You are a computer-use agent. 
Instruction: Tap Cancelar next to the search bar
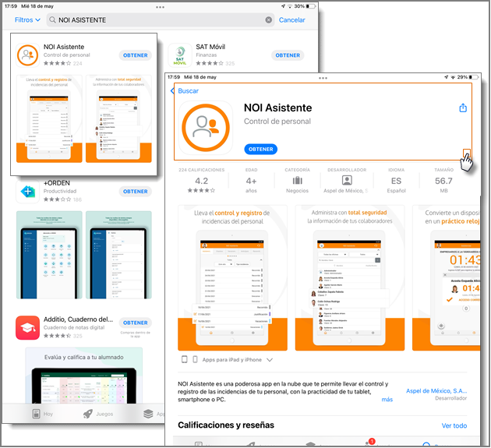coord(292,19)
